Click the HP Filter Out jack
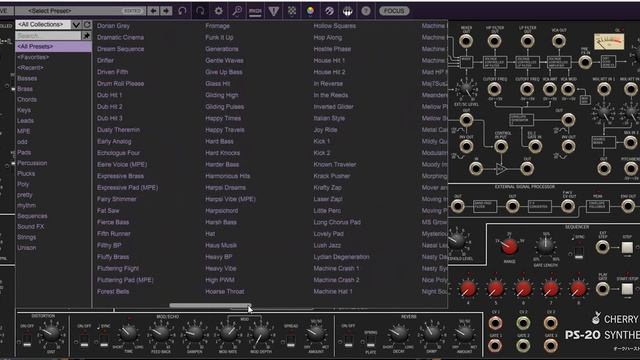 click(x=494, y=41)
